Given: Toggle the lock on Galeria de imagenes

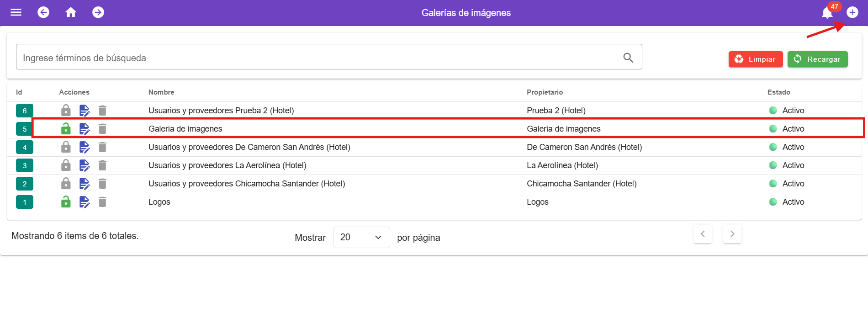Looking at the screenshot, I should pyautogui.click(x=66, y=129).
